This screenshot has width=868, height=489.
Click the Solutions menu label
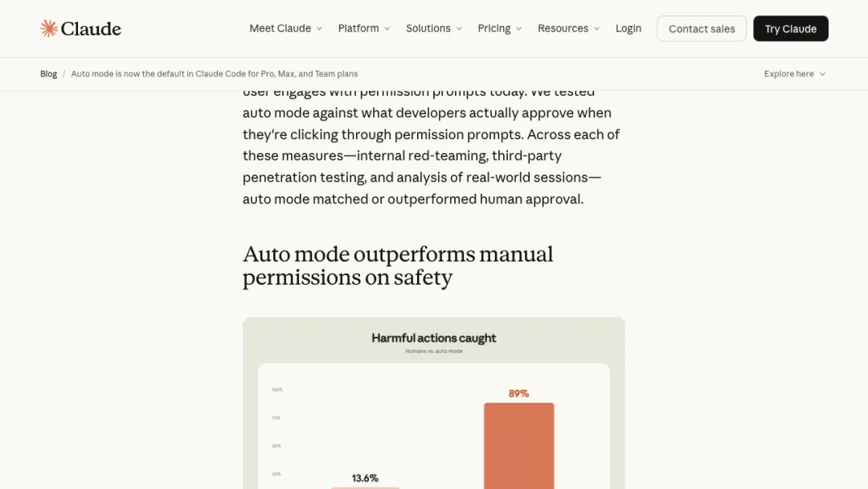pos(428,28)
